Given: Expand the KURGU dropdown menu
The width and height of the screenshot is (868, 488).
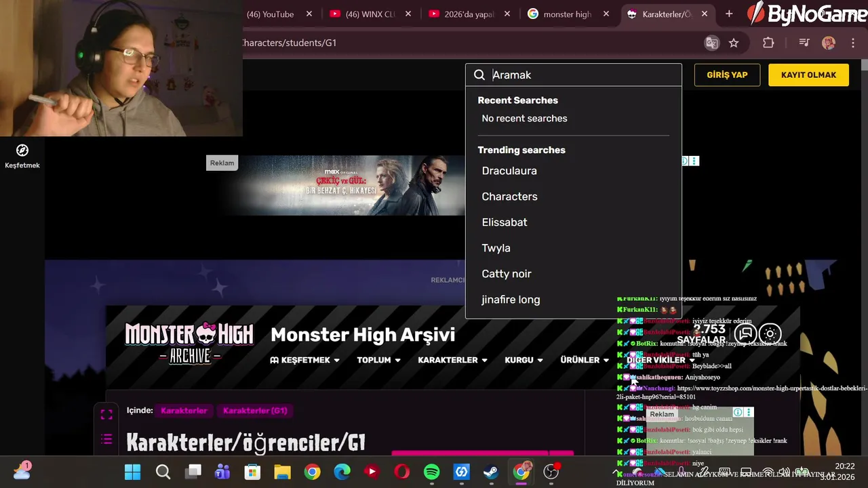Looking at the screenshot, I should pos(524,360).
